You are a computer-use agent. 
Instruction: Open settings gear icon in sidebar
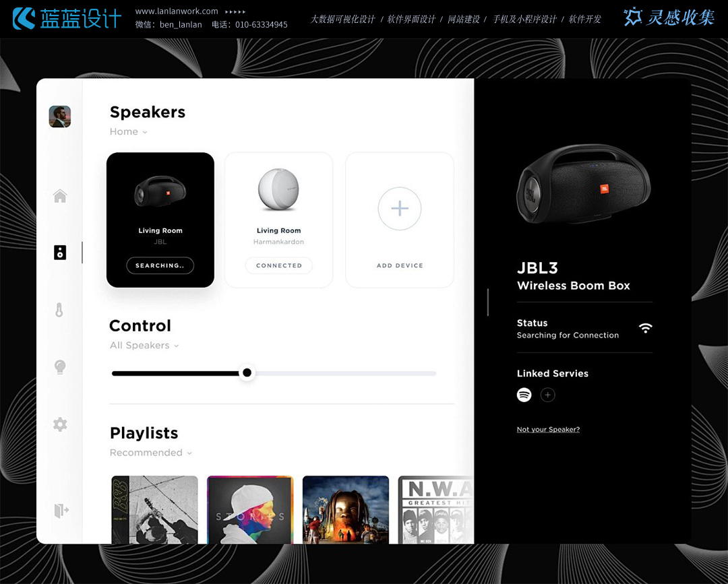(x=60, y=424)
